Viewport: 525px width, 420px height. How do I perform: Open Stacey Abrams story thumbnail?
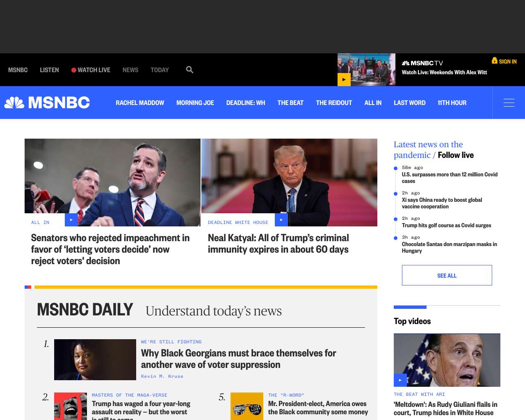(x=95, y=360)
